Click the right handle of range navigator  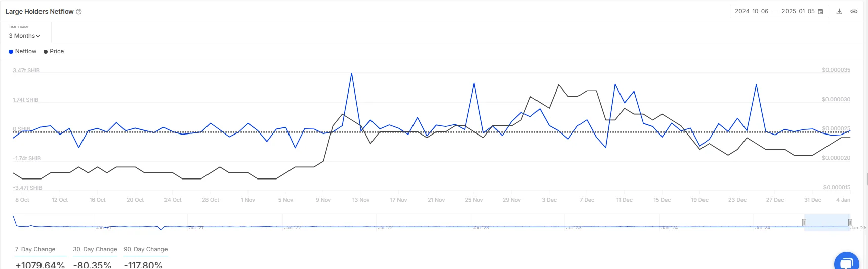[850, 222]
